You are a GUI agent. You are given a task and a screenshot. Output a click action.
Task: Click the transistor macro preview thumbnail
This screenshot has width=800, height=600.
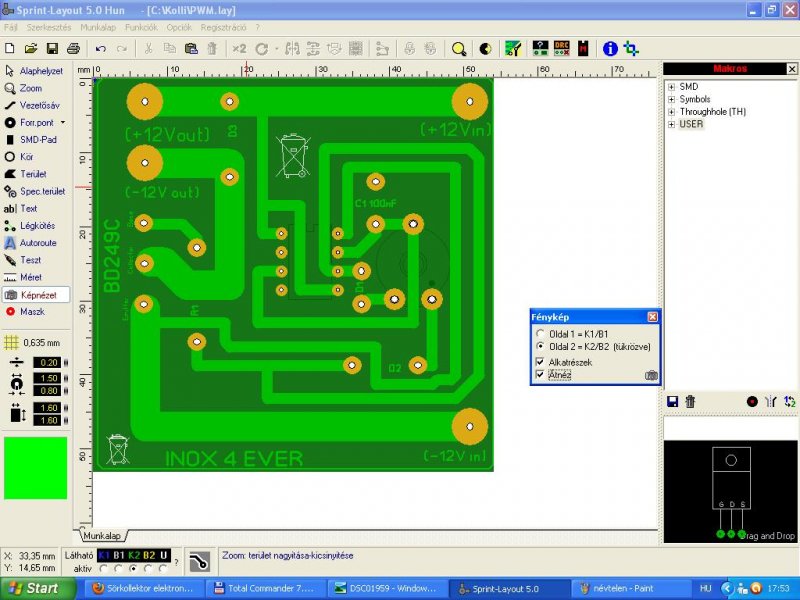click(731, 491)
